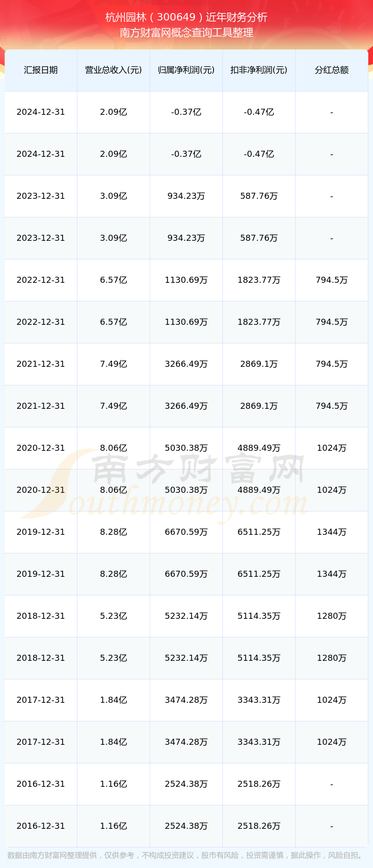Select the 营业总收入(元) column header
This screenshot has height=868, width=373.
click(x=113, y=70)
